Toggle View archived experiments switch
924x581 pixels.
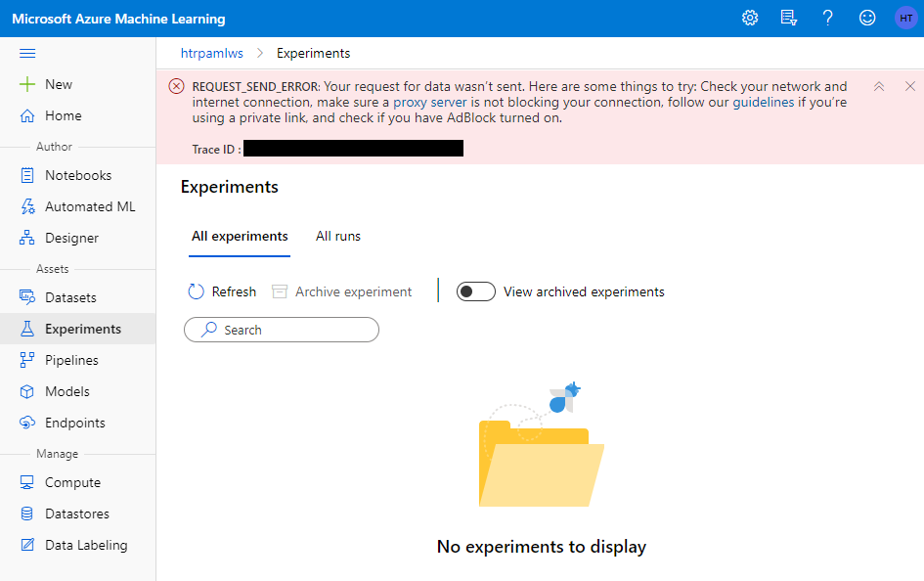475,291
